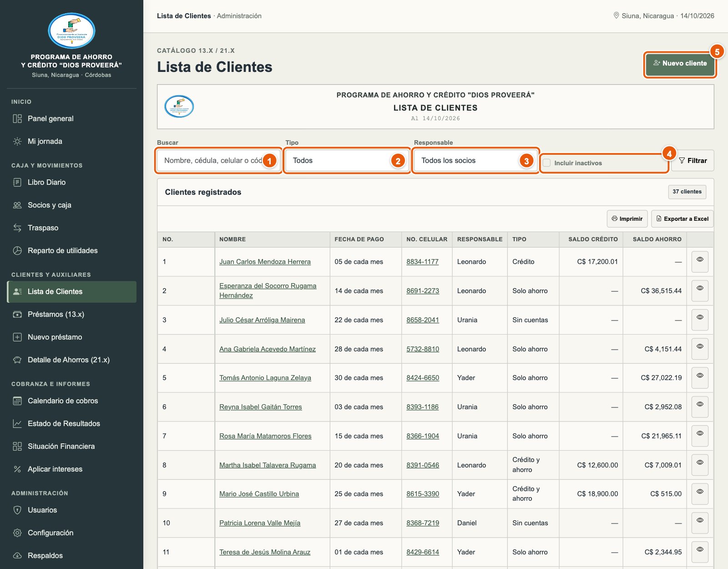This screenshot has width=728, height=569.
Task: Click Exportar a Excel button
Action: click(682, 219)
